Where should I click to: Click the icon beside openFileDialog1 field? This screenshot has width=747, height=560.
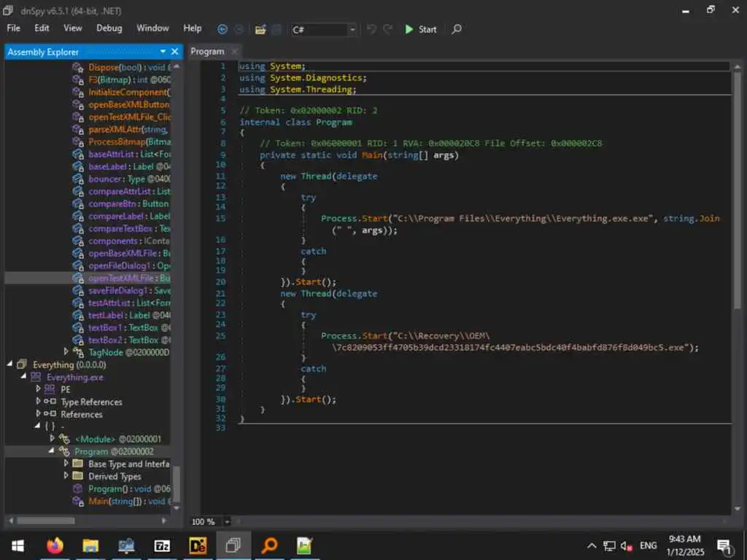click(x=78, y=265)
